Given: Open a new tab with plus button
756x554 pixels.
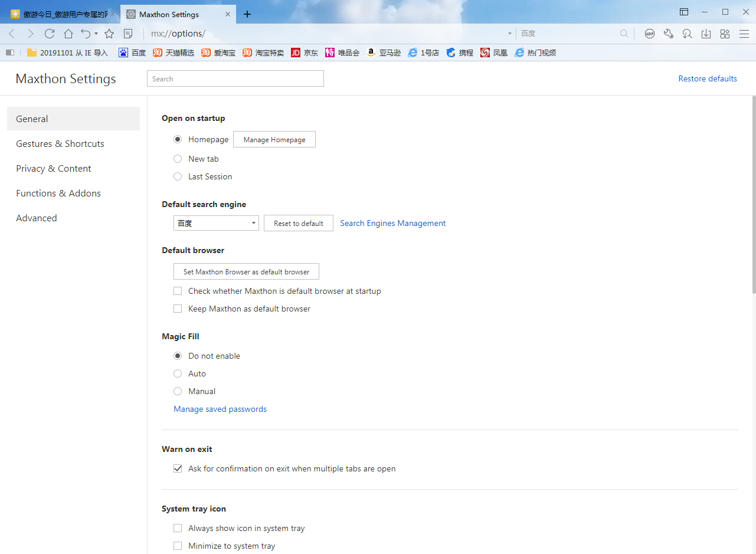Looking at the screenshot, I should 247,14.
